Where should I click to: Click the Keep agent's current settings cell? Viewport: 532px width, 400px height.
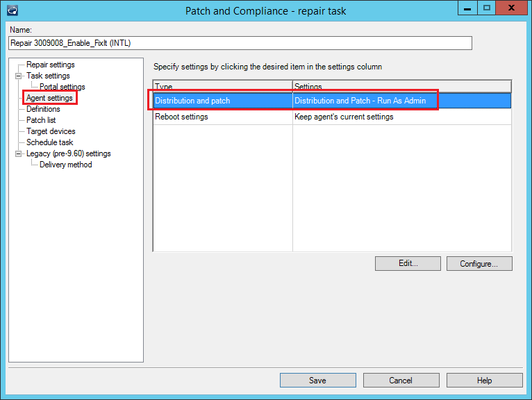344,117
